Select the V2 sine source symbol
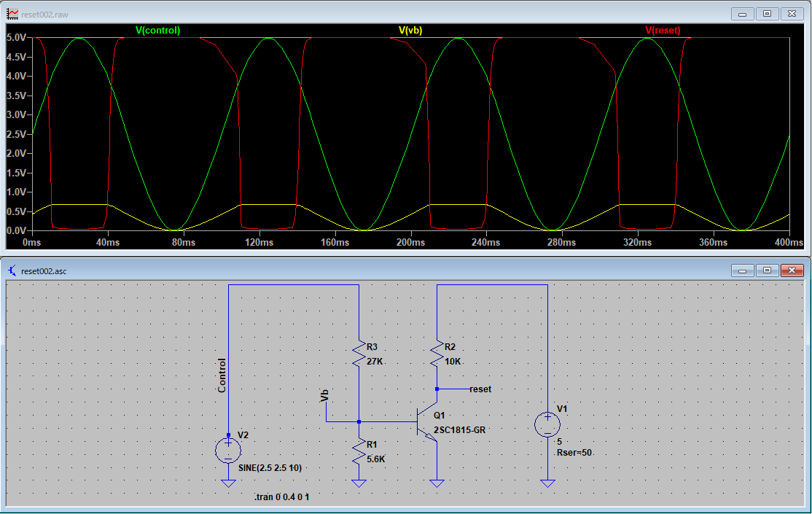Image resolution: width=812 pixels, height=514 pixels. 228,451
